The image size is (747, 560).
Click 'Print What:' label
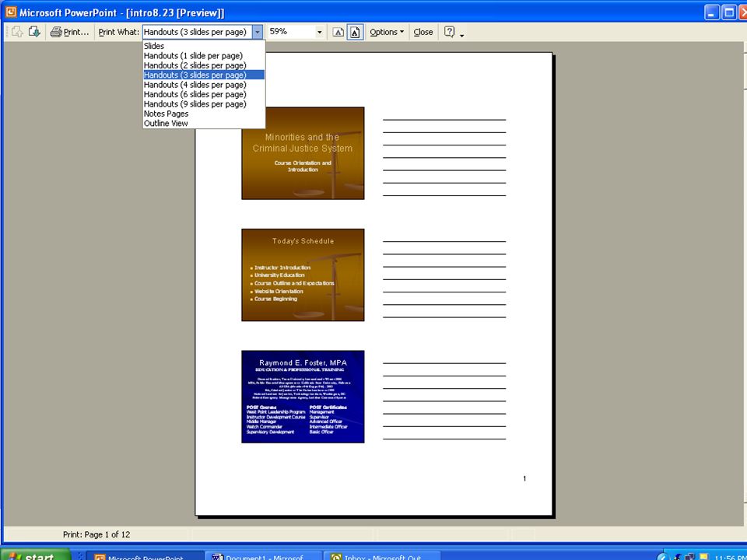click(x=118, y=32)
